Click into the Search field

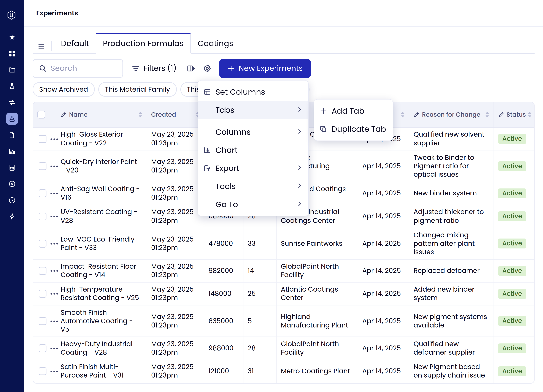[x=78, y=68]
